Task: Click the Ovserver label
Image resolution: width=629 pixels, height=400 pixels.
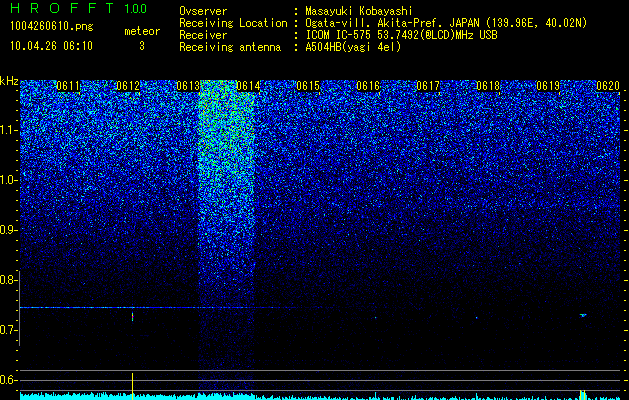Action: [x=203, y=11]
